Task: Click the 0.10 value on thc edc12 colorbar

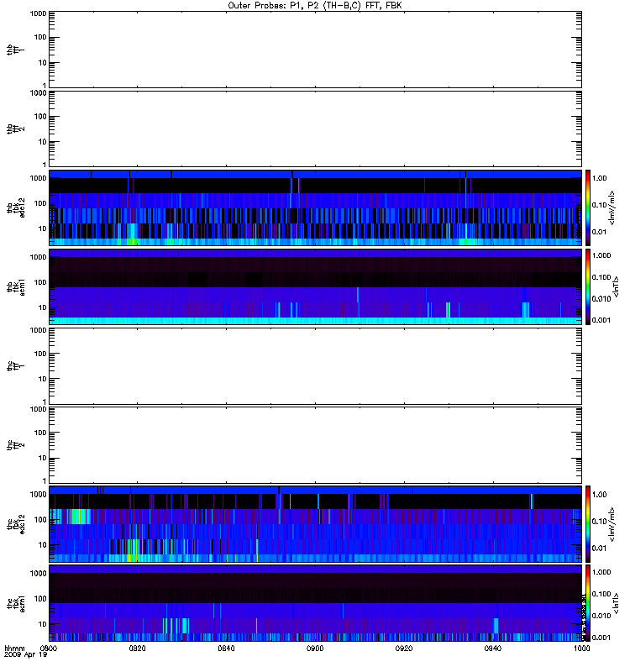Action: [599, 521]
